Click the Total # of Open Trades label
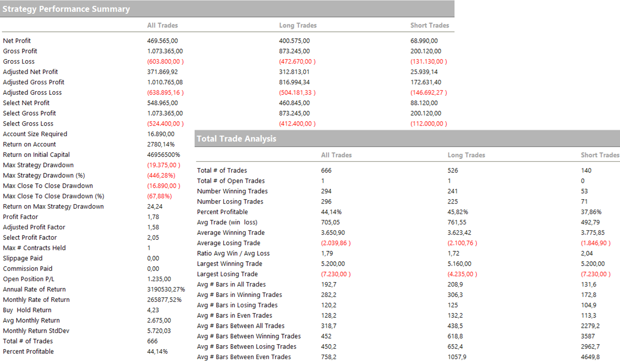This screenshot has height=364, width=620. pyautogui.click(x=231, y=181)
